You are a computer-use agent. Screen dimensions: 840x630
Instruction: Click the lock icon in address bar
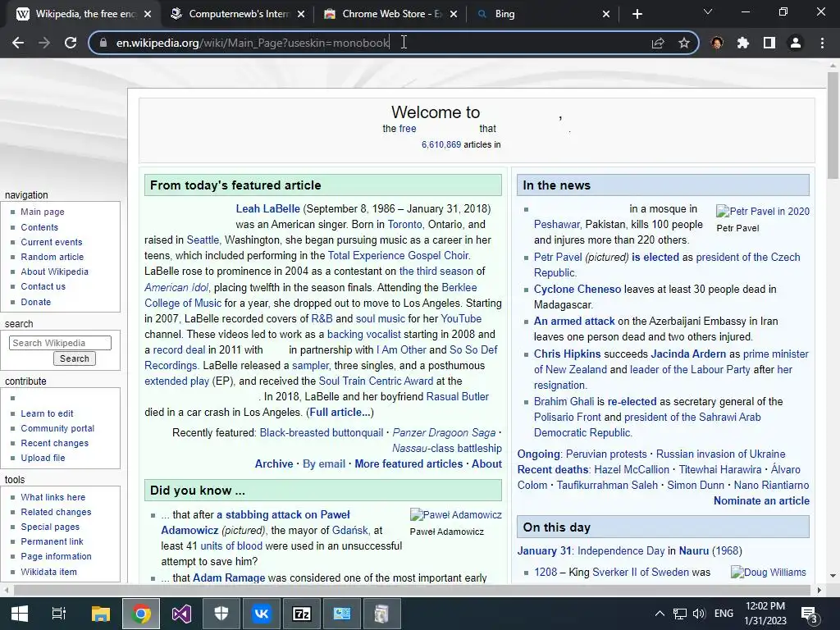pyautogui.click(x=103, y=43)
